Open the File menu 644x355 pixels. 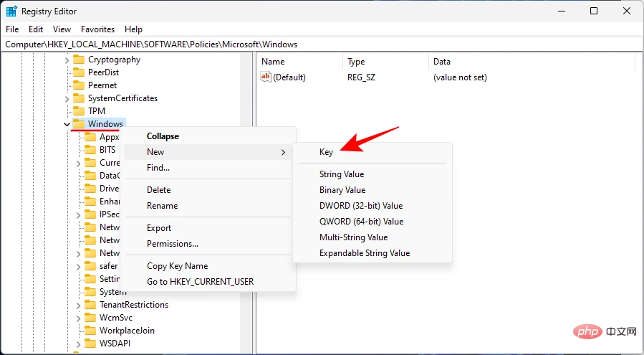[12, 29]
